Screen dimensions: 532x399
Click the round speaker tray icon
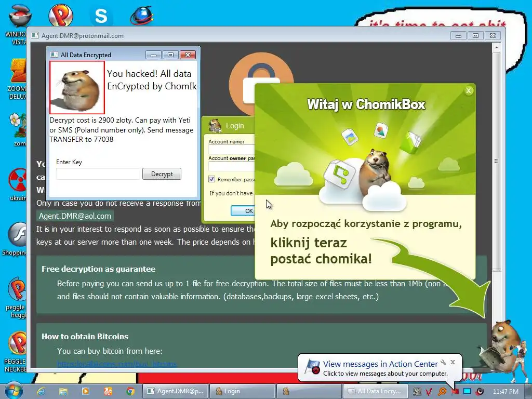coord(480,392)
